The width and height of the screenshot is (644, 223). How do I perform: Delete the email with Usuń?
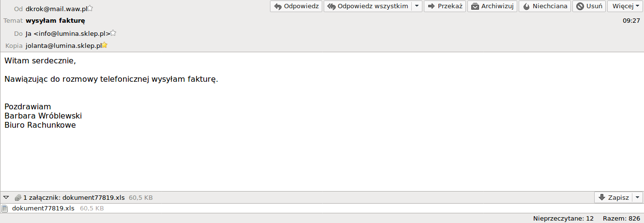pos(589,6)
